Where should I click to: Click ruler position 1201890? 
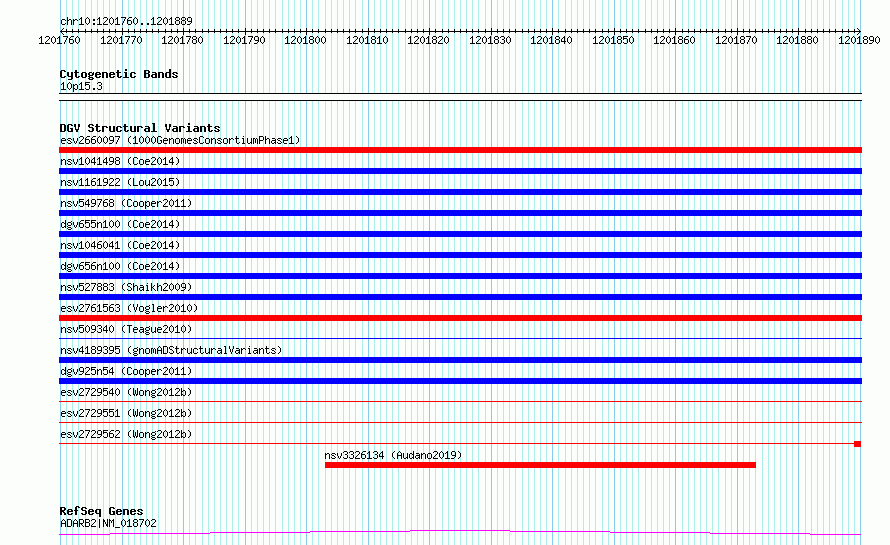(859, 40)
